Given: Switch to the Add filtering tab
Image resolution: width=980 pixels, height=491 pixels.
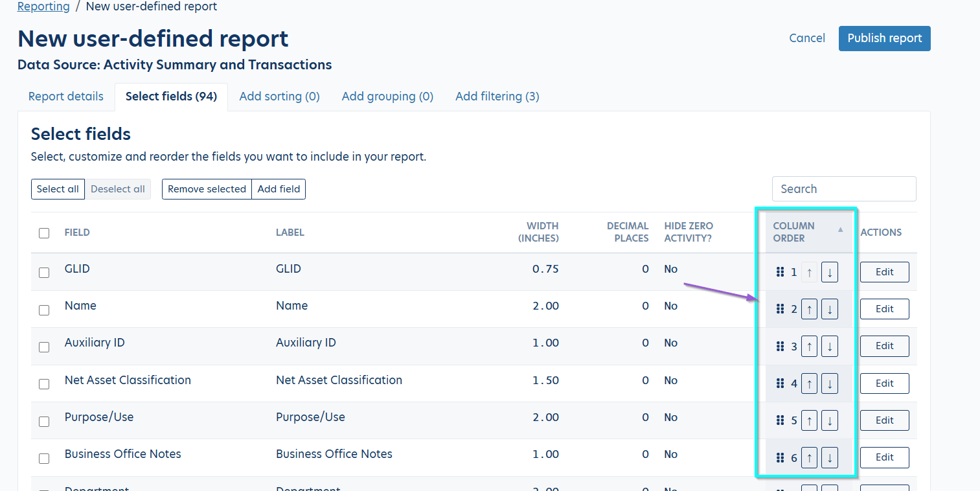Looking at the screenshot, I should tap(497, 97).
